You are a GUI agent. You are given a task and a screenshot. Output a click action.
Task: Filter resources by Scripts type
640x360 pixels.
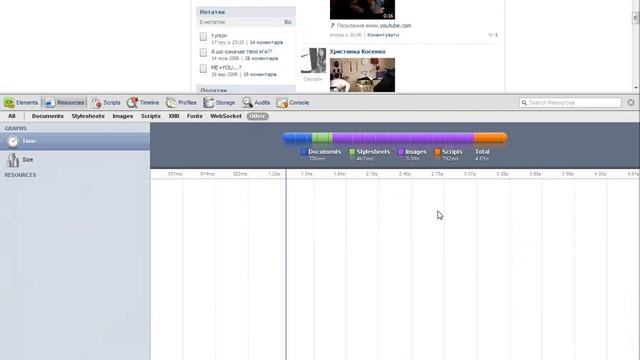[151, 116]
